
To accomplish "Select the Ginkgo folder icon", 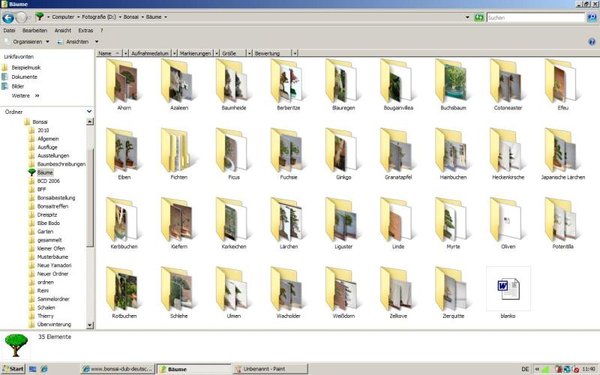I will [342, 151].
